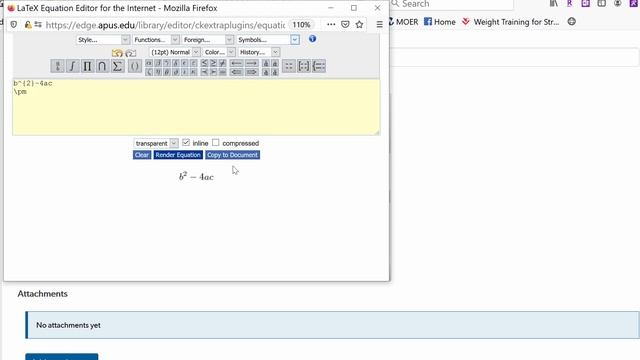Insert an integral symbol

coord(72,66)
